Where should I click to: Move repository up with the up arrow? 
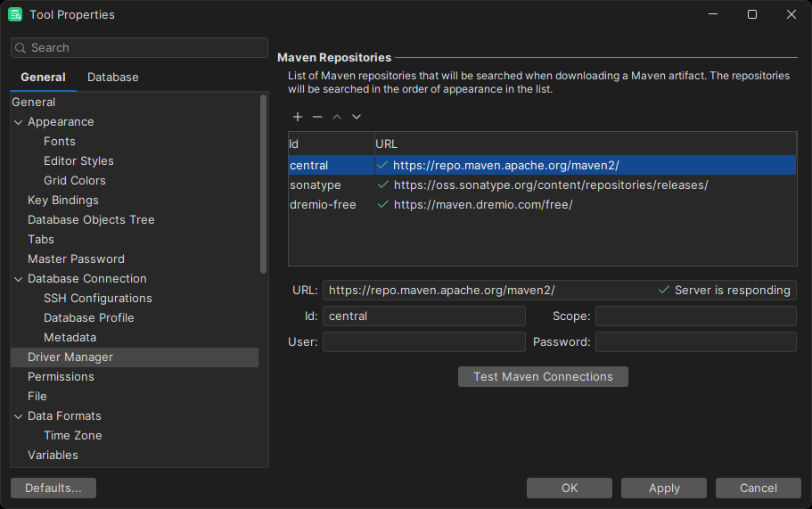click(337, 117)
